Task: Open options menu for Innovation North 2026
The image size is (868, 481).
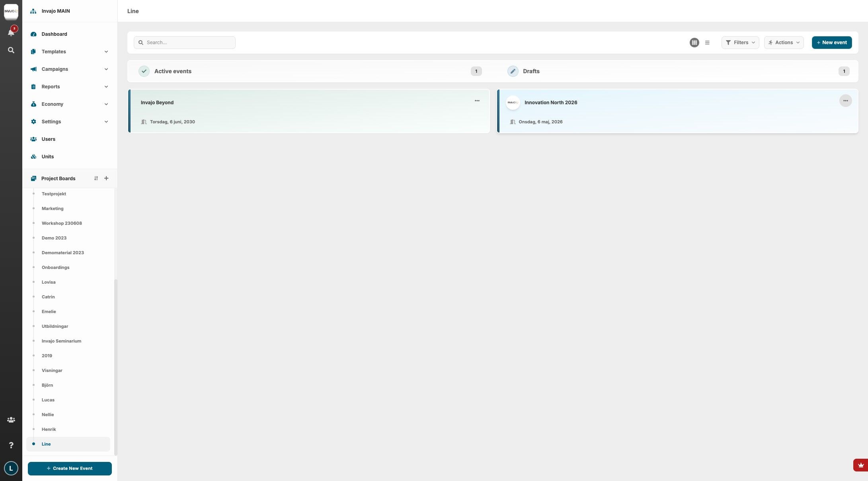Action: tap(845, 101)
